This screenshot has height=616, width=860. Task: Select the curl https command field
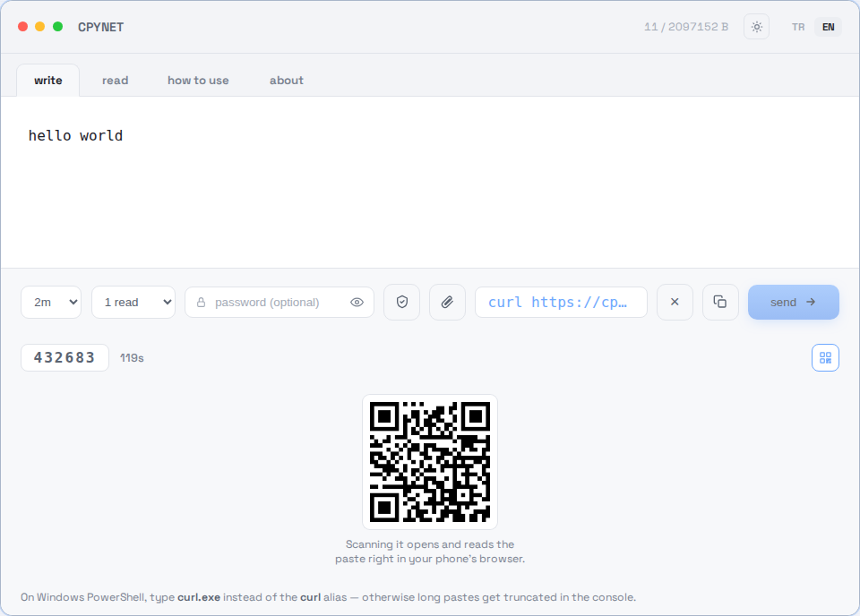pyautogui.click(x=561, y=302)
